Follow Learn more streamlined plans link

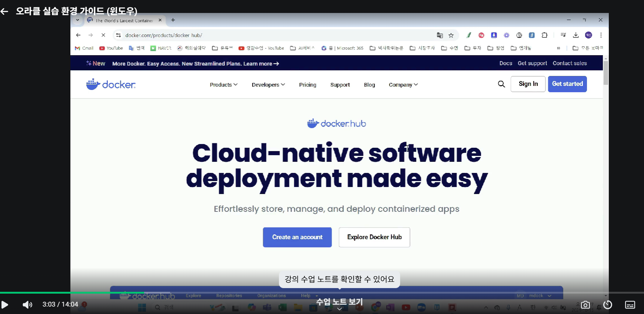(x=261, y=64)
